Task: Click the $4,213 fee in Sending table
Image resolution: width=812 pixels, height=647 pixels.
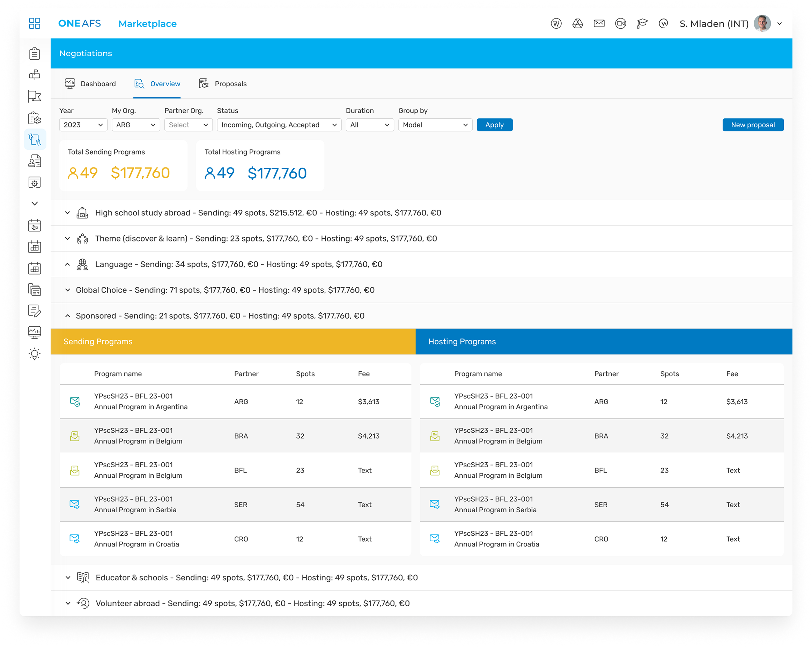Action: pos(368,436)
